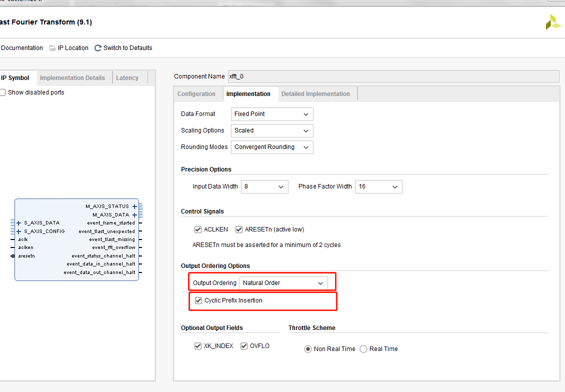Click event_tlast_unexpected port label

[106, 231]
